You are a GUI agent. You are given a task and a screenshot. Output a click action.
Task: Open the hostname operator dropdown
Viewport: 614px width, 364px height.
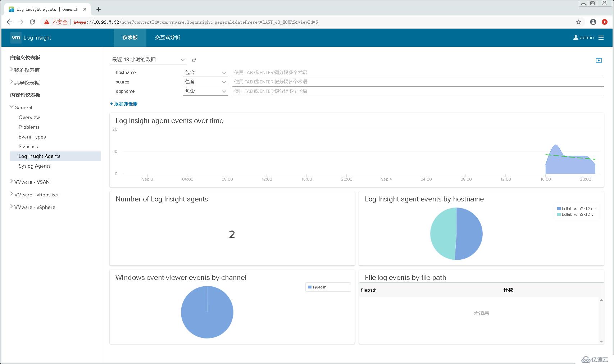pyautogui.click(x=205, y=72)
